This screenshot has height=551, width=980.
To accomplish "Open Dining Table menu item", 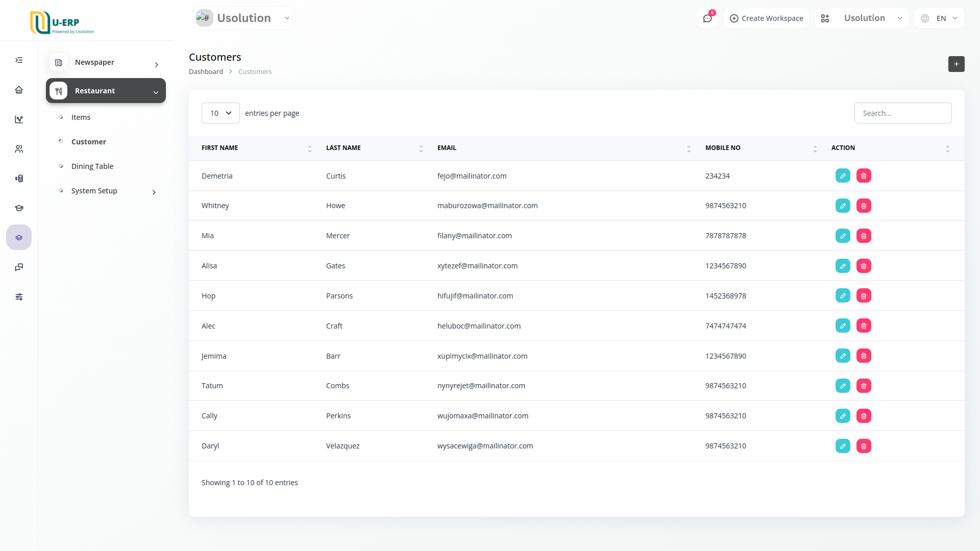I will [92, 166].
